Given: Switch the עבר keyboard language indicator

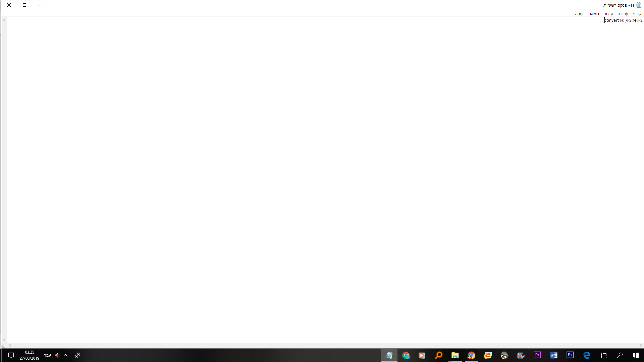Looking at the screenshot, I should click(x=47, y=355).
